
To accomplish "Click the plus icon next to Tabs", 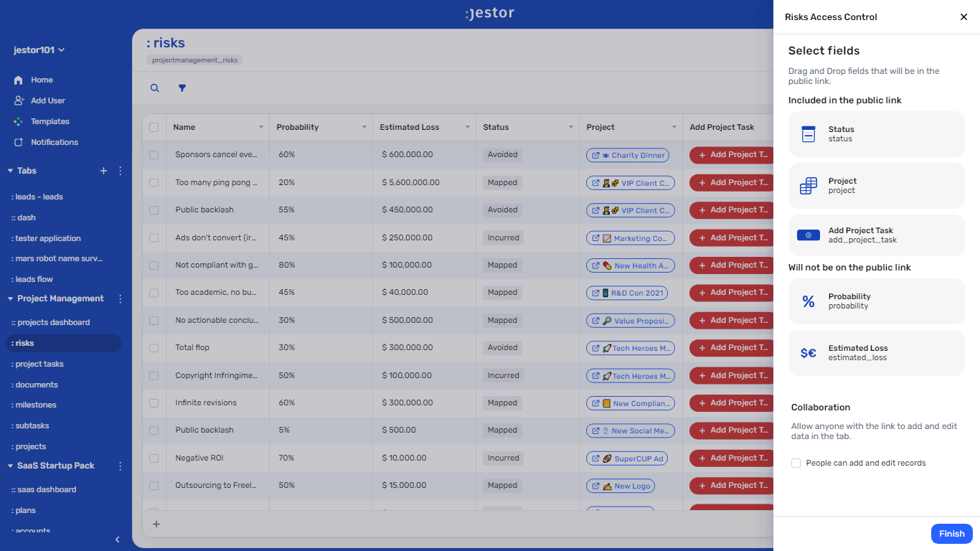I will [103, 171].
